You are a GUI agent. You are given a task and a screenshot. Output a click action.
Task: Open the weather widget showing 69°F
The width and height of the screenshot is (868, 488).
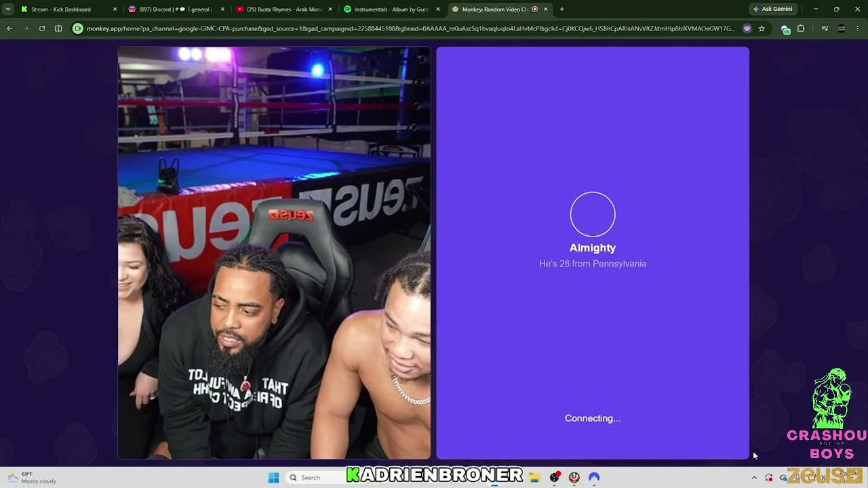click(x=33, y=478)
